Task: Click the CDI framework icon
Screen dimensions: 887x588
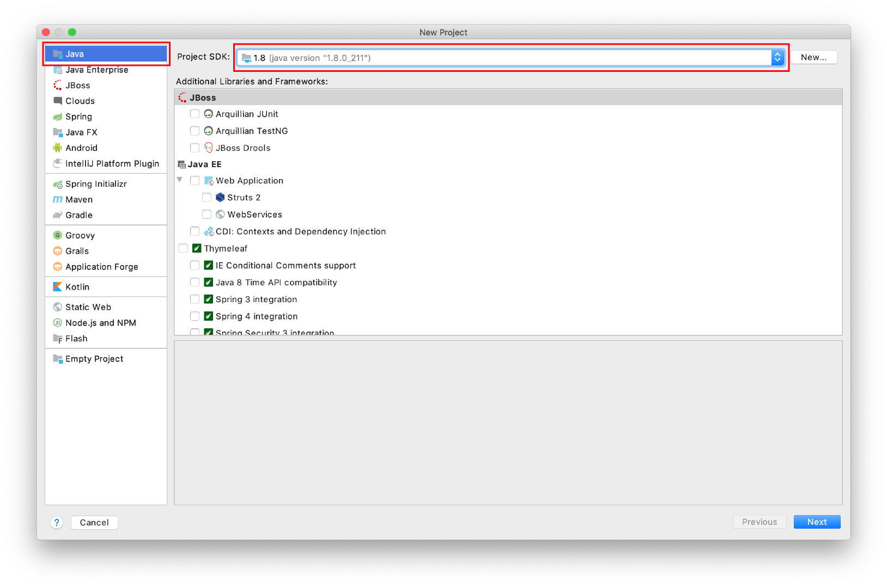Action: click(x=209, y=231)
